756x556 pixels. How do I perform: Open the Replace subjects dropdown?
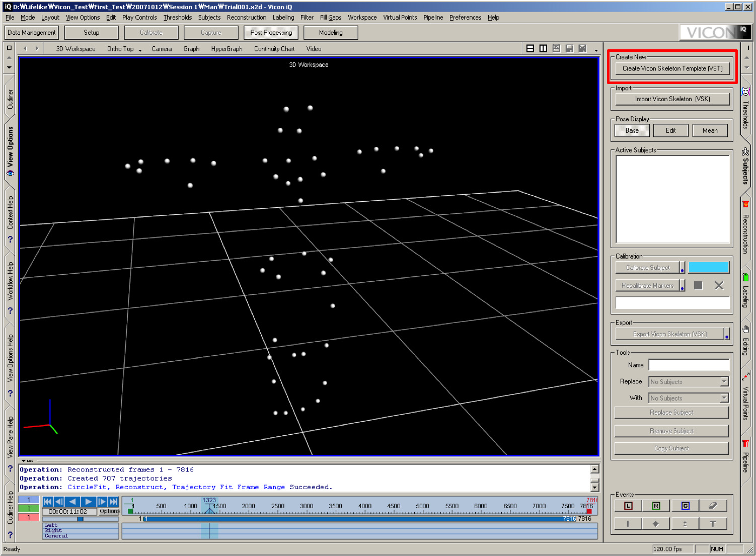click(724, 381)
